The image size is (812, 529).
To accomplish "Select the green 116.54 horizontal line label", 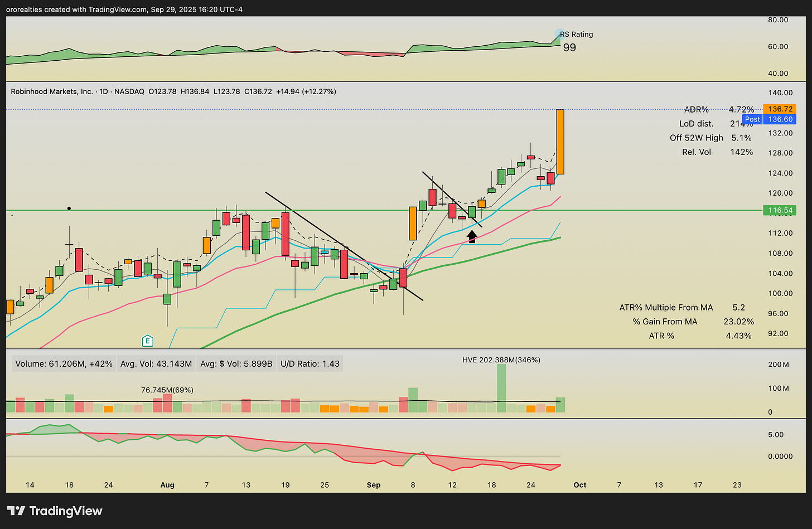I will [780, 210].
